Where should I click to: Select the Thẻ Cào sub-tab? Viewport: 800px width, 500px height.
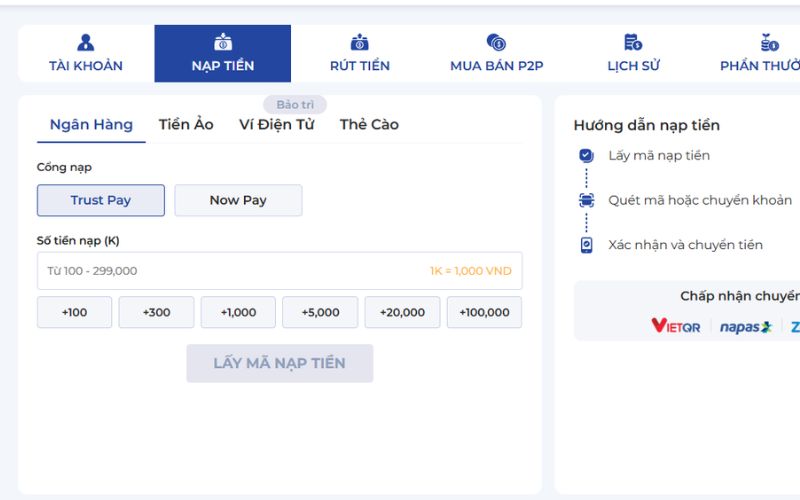tap(369, 124)
